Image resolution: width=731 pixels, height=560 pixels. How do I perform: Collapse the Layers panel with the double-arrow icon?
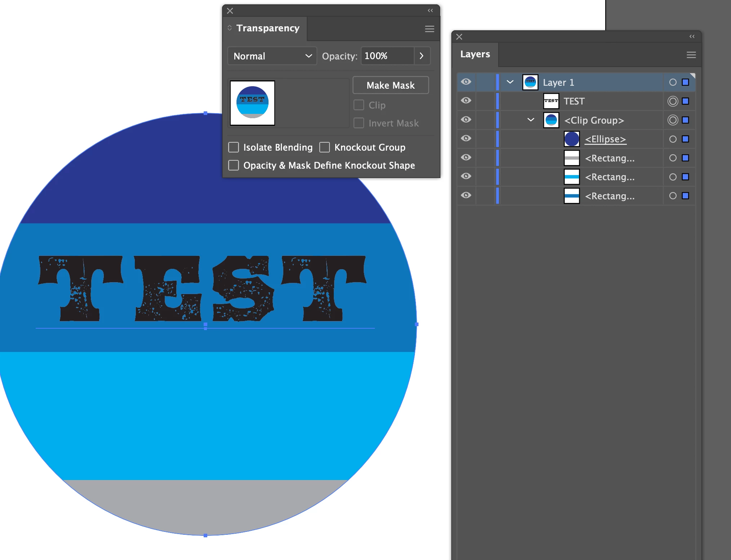point(692,36)
